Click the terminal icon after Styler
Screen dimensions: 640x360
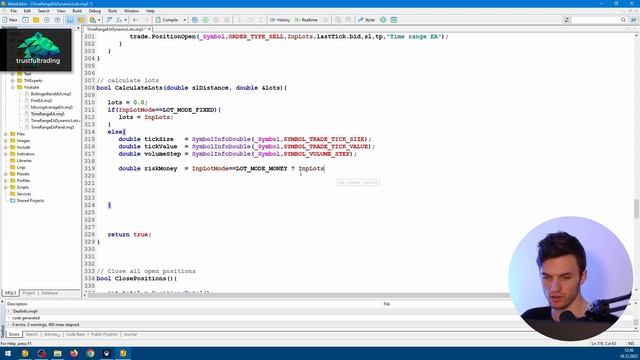click(x=393, y=20)
